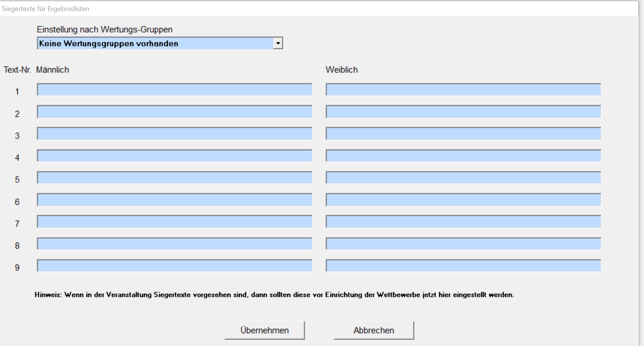Click Weiblich input for text number 4
Viewport: 644px width, 346px height.
coord(463,156)
